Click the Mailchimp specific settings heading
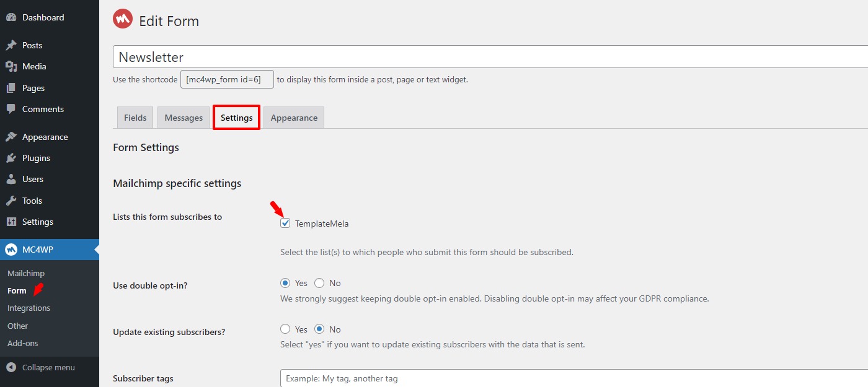The image size is (868, 387). (x=177, y=183)
